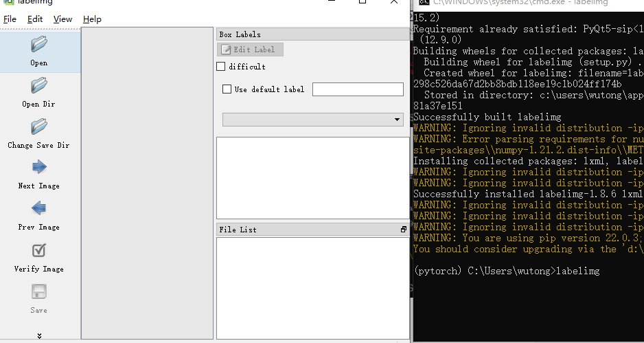Expand hidden toolbar items with double chevron
The image size is (644, 343).
[39, 335]
